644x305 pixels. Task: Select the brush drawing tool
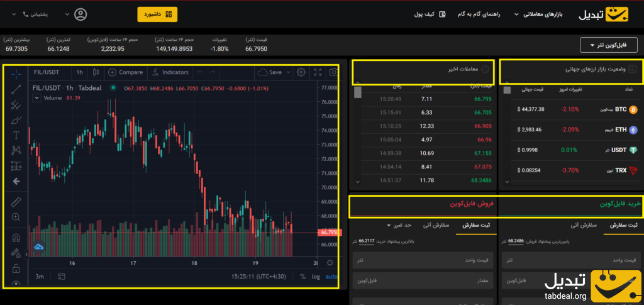16,120
